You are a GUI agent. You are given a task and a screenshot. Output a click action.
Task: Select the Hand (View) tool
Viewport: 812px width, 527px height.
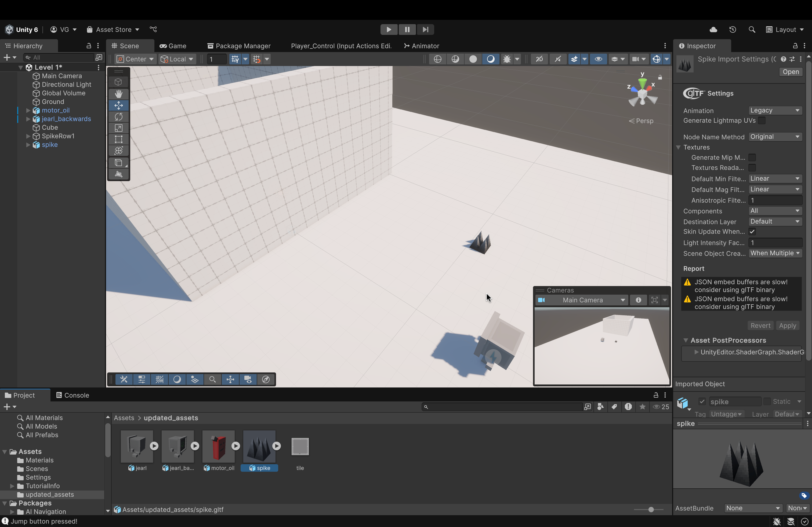pyautogui.click(x=118, y=94)
